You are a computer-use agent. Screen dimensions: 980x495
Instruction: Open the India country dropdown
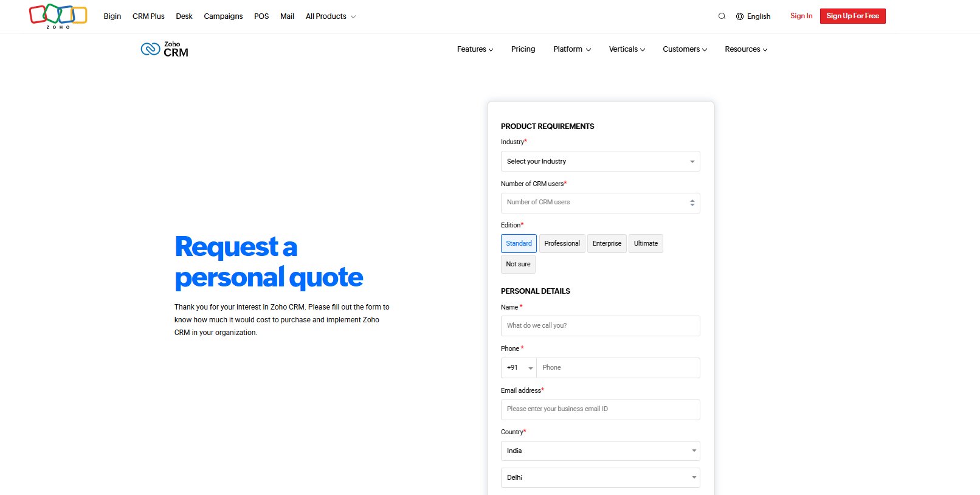click(600, 451)
